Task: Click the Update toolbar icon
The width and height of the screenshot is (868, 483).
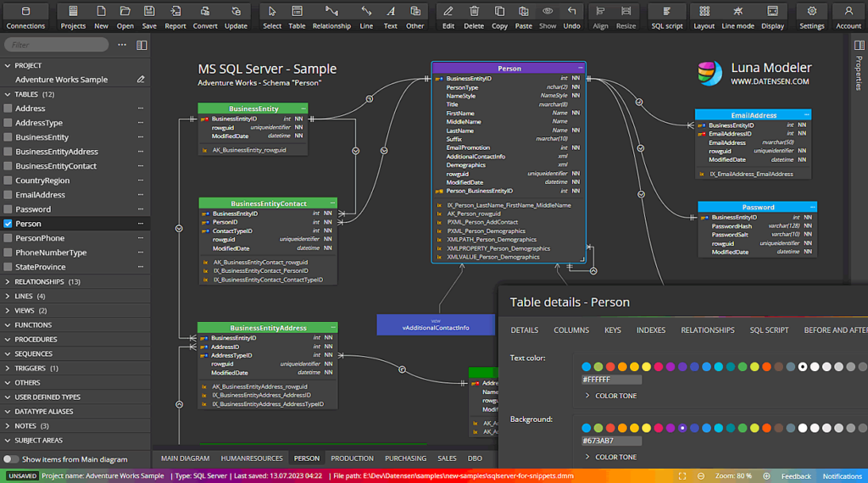Action: 236,17
